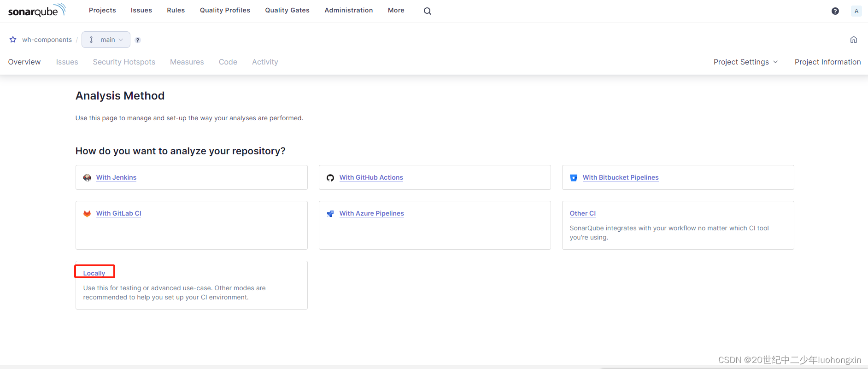This screenshot has height=369, width=868.
Task: Choose With GitHub Actions
Action: (x=371, y=177)
